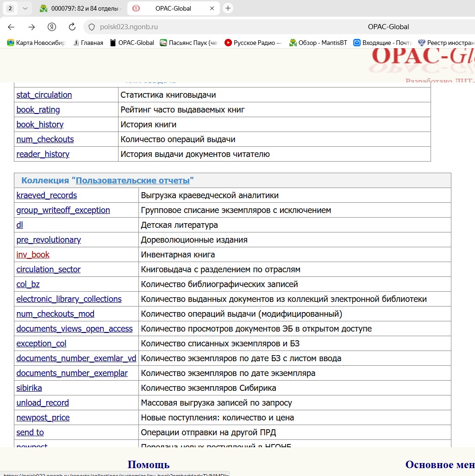Image resolution: width=475 pixels, height=476 pixels.
Task: Open the col_bz report link
Action: 28,284
